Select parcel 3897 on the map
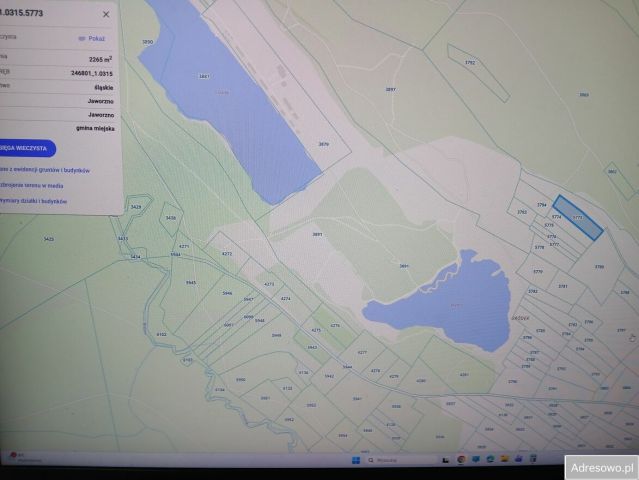The image size is (639, 480). tap(390, 89)
